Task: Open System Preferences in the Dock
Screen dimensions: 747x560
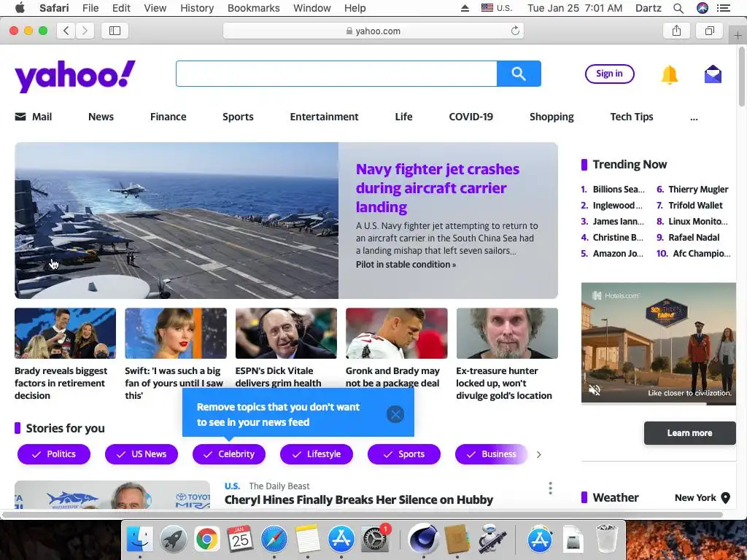Action: click(x=375, y=539)
